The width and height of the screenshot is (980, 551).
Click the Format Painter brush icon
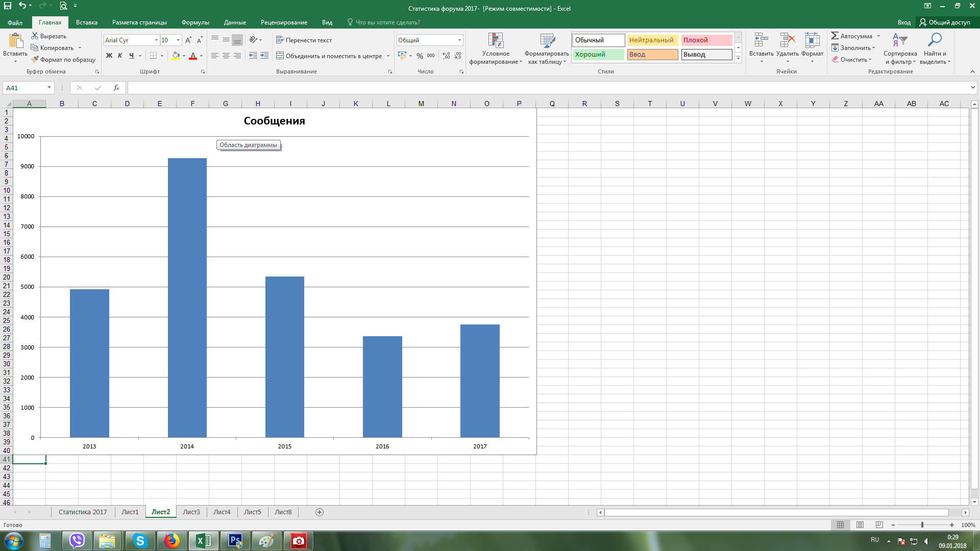(35, 60)
